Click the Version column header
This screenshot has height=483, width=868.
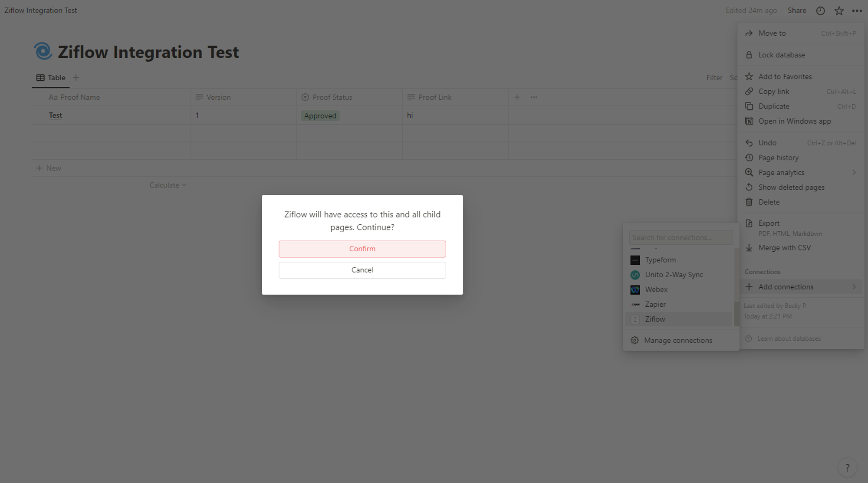[243, 97]
